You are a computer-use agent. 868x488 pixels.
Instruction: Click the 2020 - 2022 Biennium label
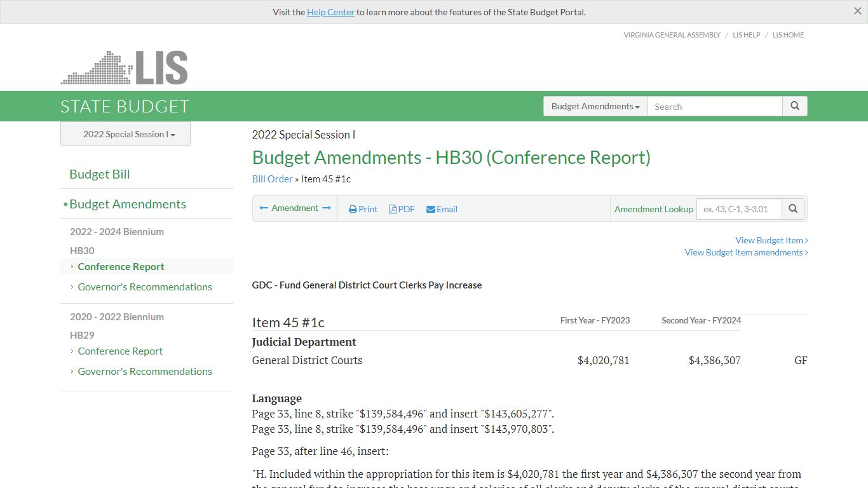tap(117, 317)
